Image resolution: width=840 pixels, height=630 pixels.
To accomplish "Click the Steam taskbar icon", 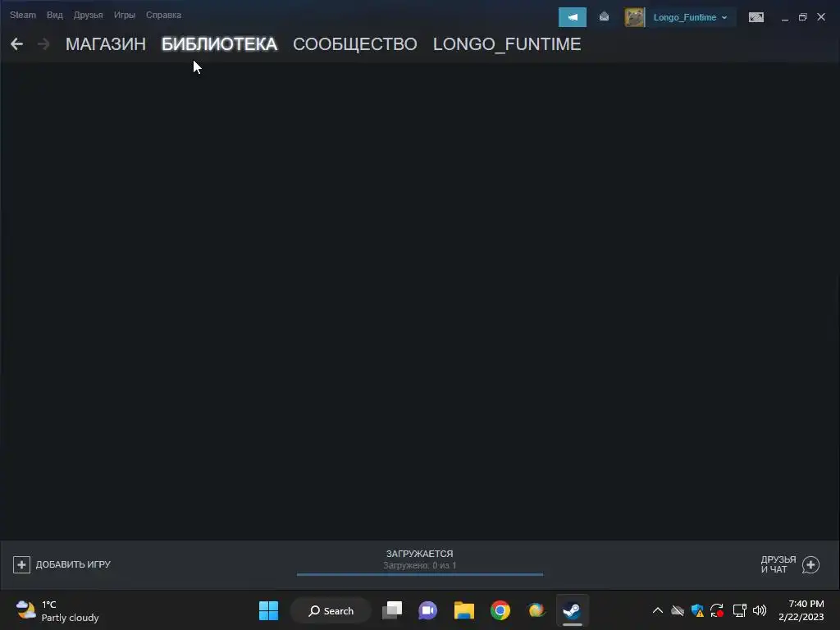I will 572,610.
